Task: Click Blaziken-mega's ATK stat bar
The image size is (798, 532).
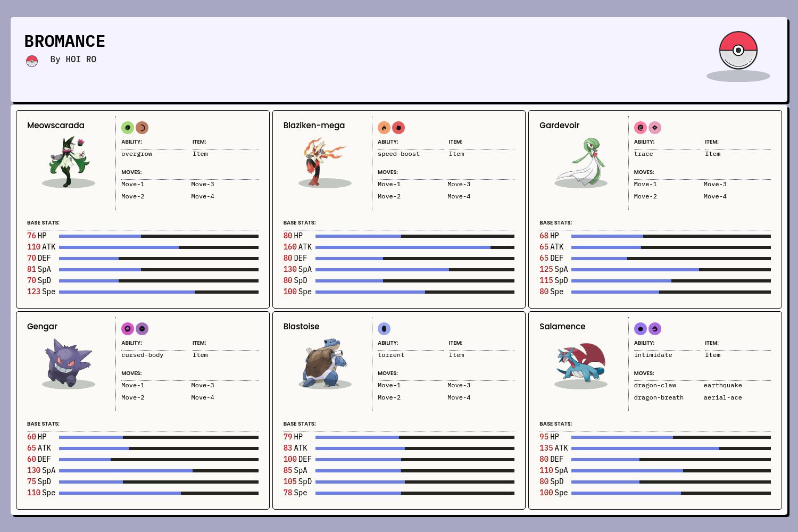Action: tap(414, 247)
